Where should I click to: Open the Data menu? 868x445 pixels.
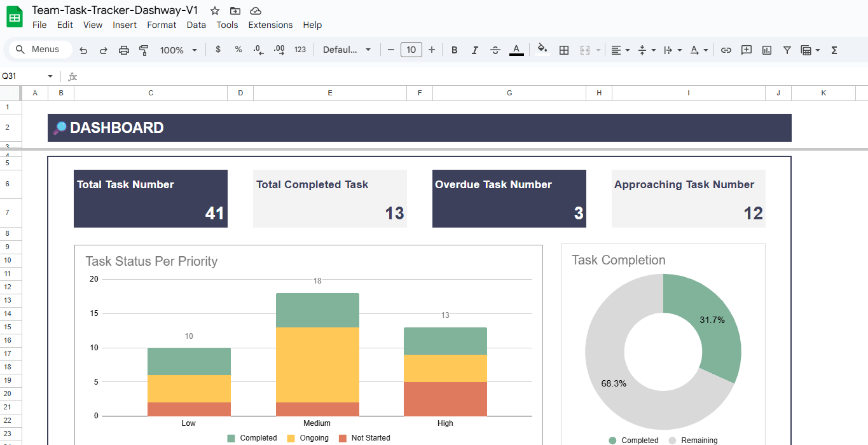(x=196, y=25)
